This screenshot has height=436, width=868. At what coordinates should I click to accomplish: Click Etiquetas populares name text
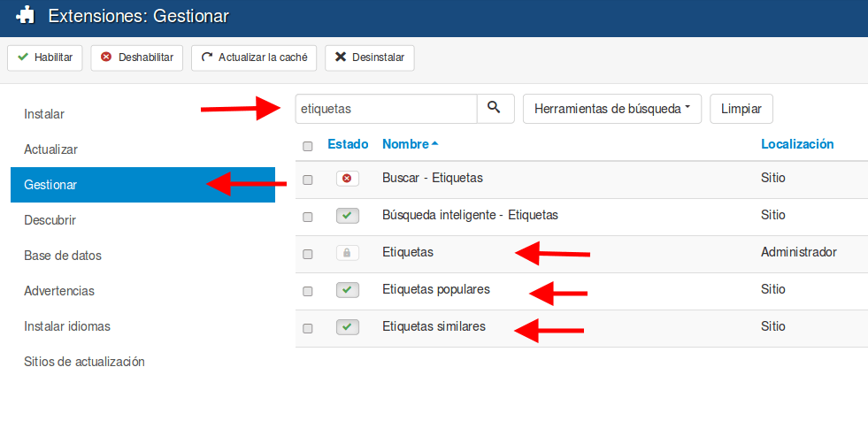coord(436,289)
